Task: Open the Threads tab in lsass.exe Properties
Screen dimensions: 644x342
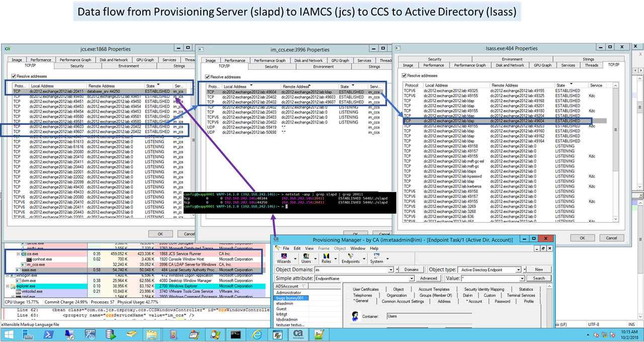Action: (592, 65)
